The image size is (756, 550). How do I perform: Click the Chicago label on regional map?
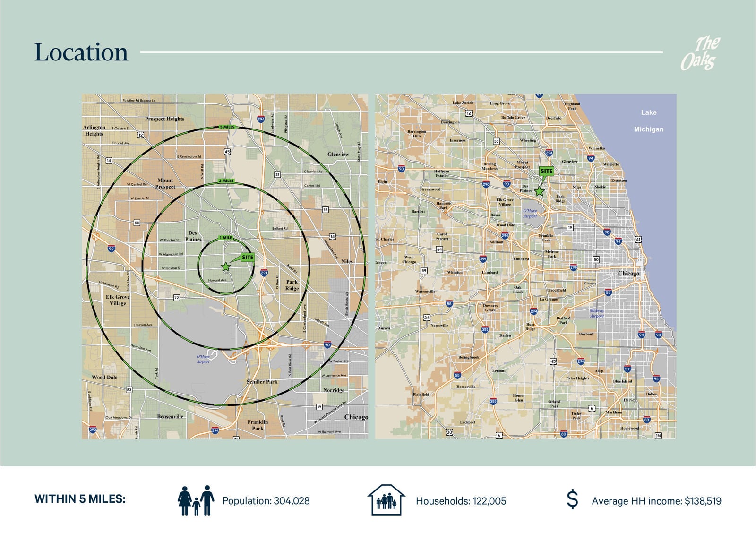click(628, 274)
